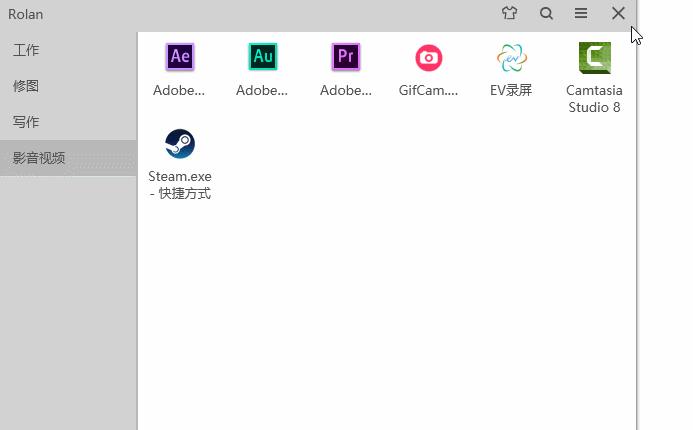The height and width of the screenshot is (430, 693).
Task: Switch to the 修图 group
Action: click(x=69, y=86)
